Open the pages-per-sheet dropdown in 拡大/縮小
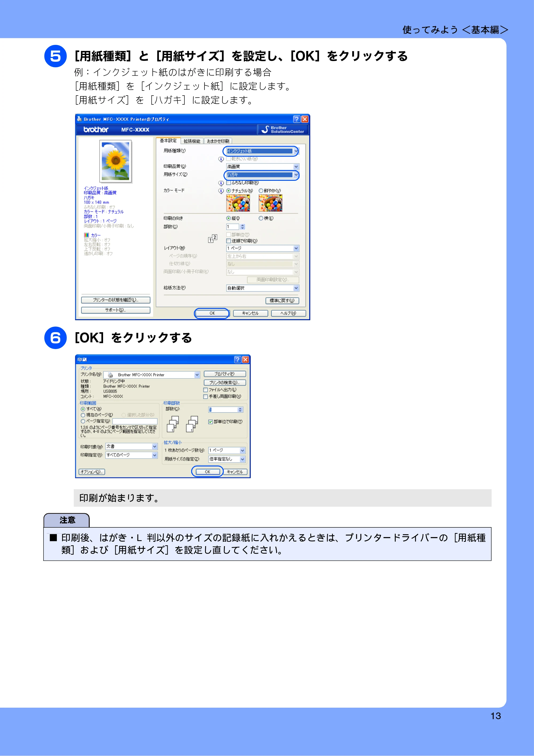The image size is (534, 756). 227,451
